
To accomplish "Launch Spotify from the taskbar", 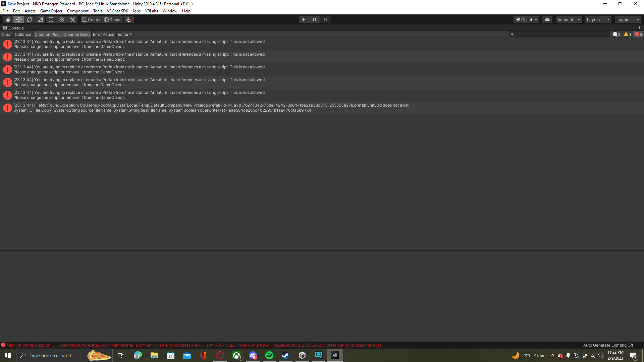I will click(x=269, y=355).
